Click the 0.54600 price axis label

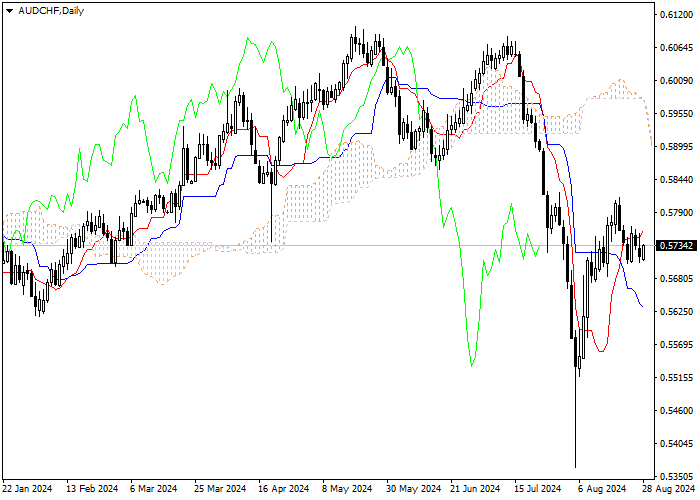point(676,411)
